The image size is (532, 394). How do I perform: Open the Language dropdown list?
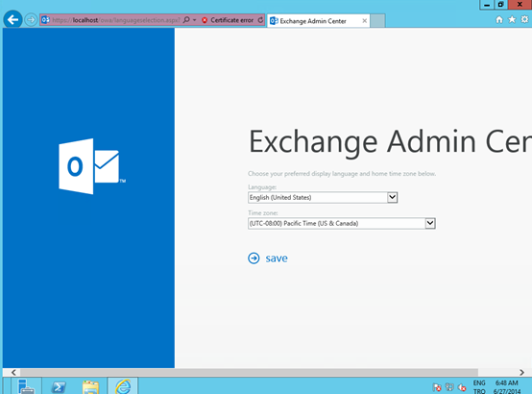323,197
